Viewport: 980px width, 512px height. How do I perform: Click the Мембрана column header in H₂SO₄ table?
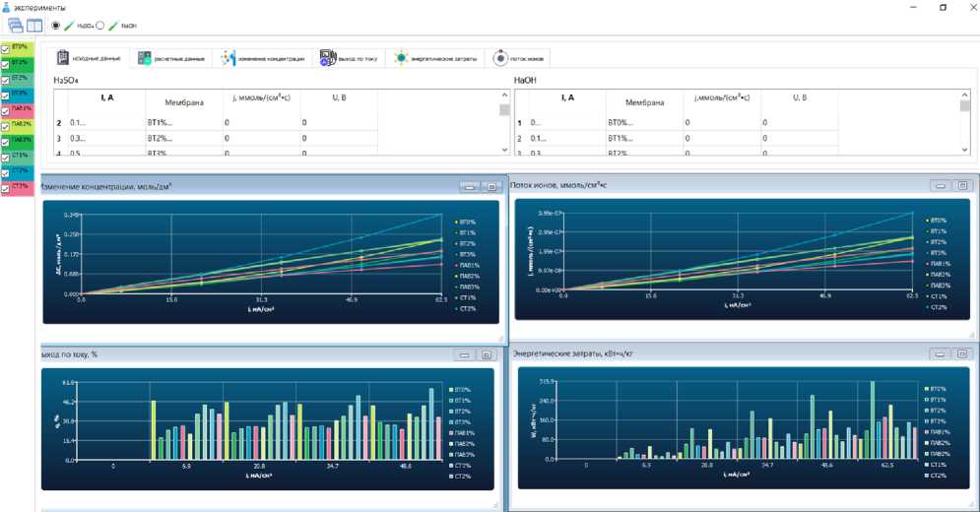184,102
